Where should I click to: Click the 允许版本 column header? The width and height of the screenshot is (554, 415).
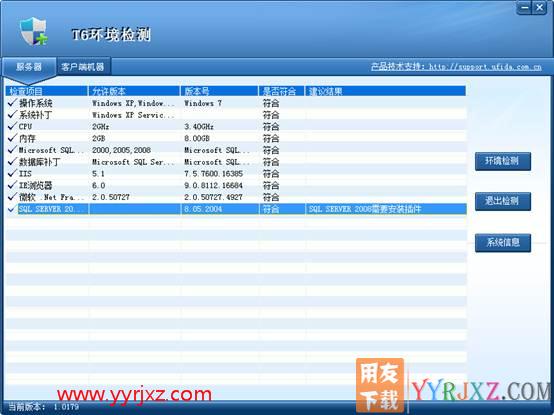pyautogui.click(x=134, y=91)
